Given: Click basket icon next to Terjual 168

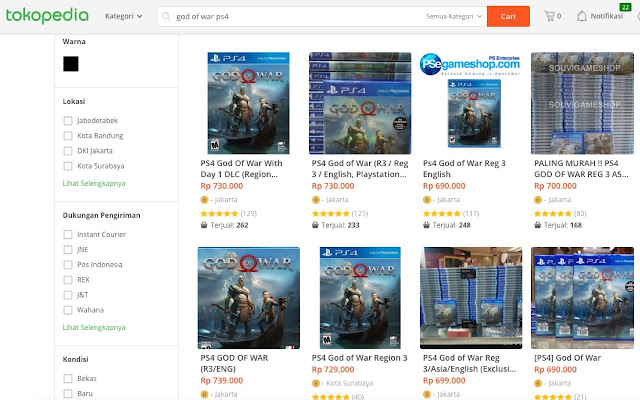Looking at the screenshot, I should (x=538, y=225).
